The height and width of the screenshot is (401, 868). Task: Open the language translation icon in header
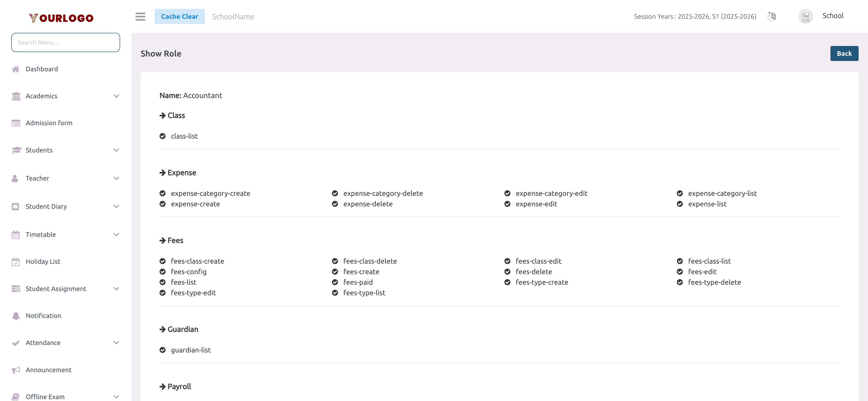(x=772, y=16)
